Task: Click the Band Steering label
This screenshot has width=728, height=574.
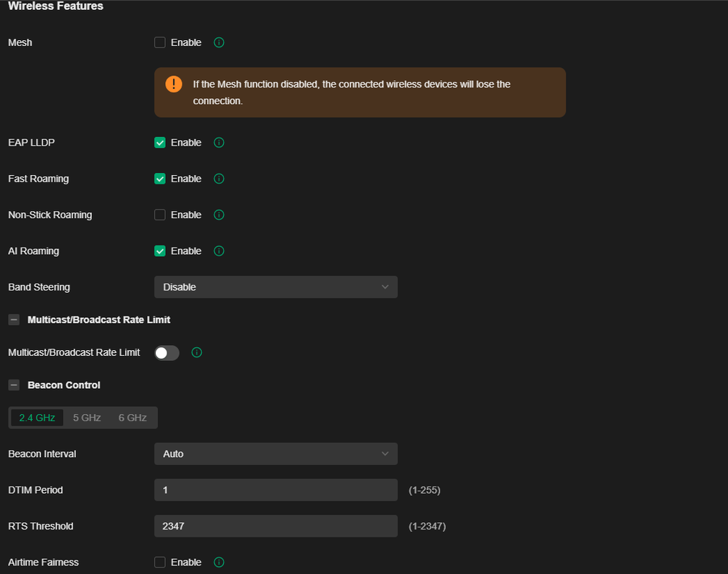Action: pyautogui.click(x=39, y=287)
